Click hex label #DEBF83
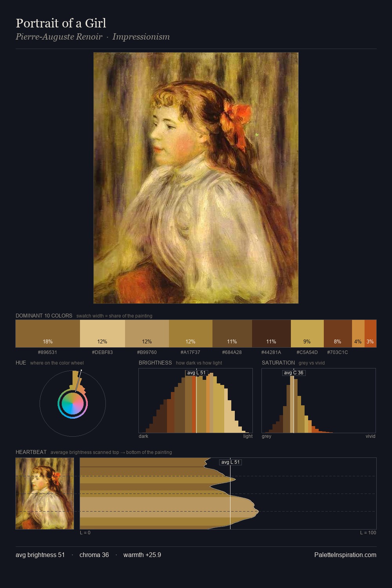This screenshot has width=392, height=588. [x=102, y=352]
